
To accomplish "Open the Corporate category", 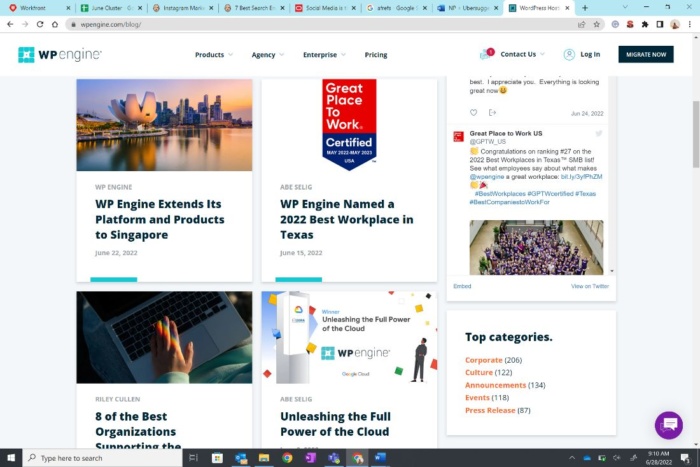I will pos(483,360).
